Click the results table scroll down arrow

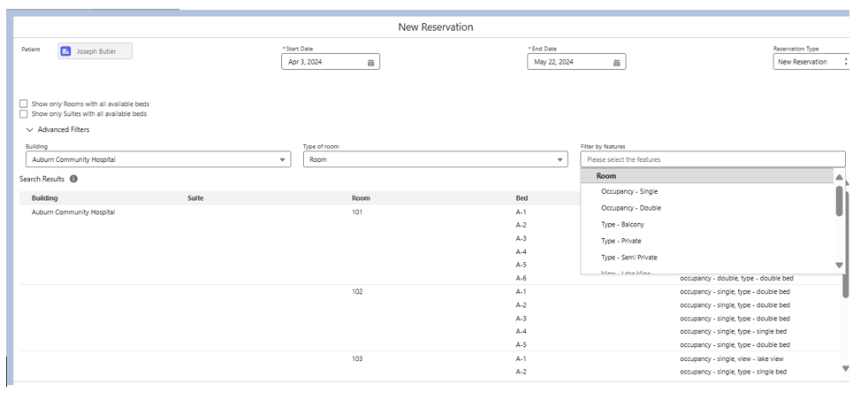[x=845, y=368]
